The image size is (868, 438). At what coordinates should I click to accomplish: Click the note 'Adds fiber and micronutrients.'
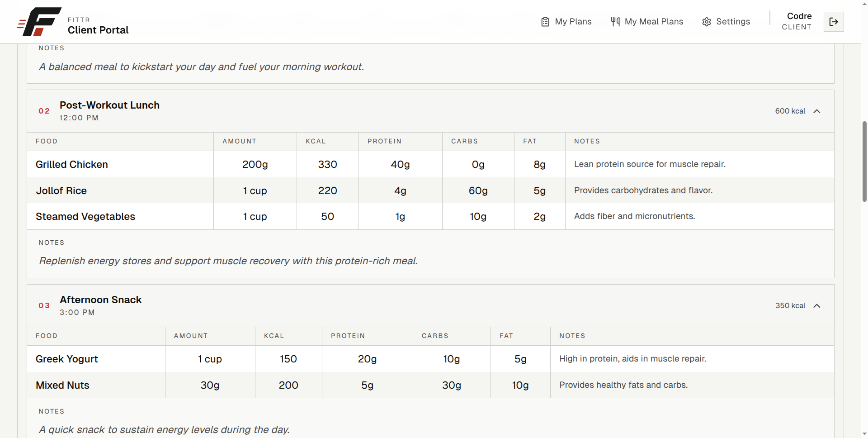click(x=634, y=216)
